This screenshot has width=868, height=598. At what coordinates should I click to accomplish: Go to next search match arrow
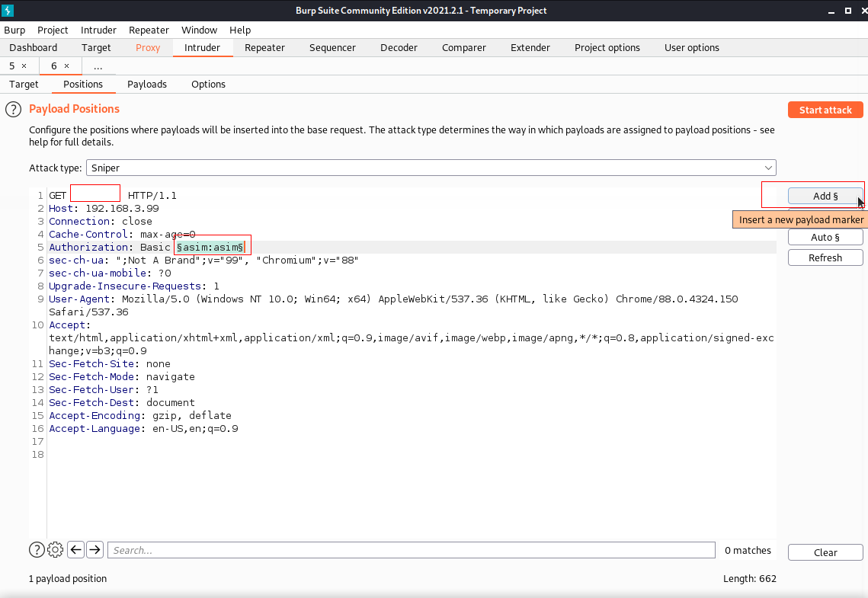tap(94, 550)
